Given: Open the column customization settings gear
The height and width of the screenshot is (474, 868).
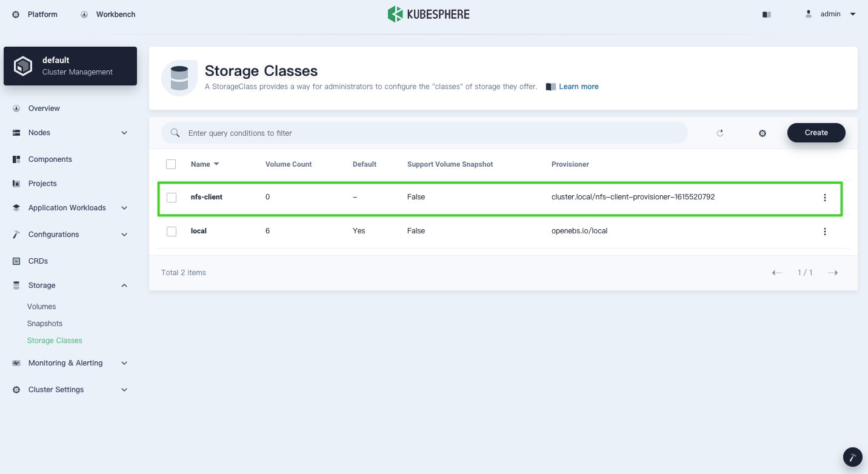Looking at the screenshot, I should pos(762,133).
